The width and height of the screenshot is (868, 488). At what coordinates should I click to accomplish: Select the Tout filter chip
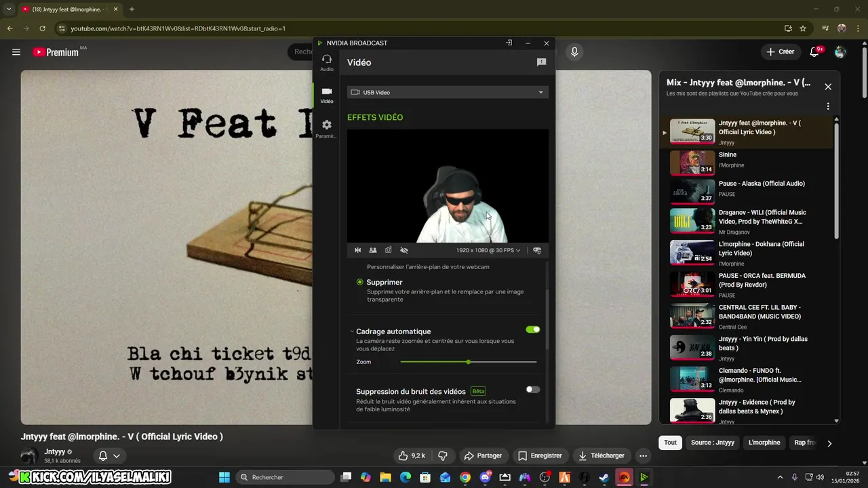(x=670, y=443)
